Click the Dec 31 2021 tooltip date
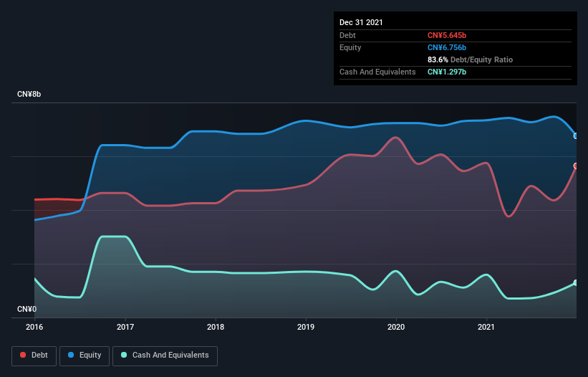This screenshot has height=377, width=588. tap(361, 22)
